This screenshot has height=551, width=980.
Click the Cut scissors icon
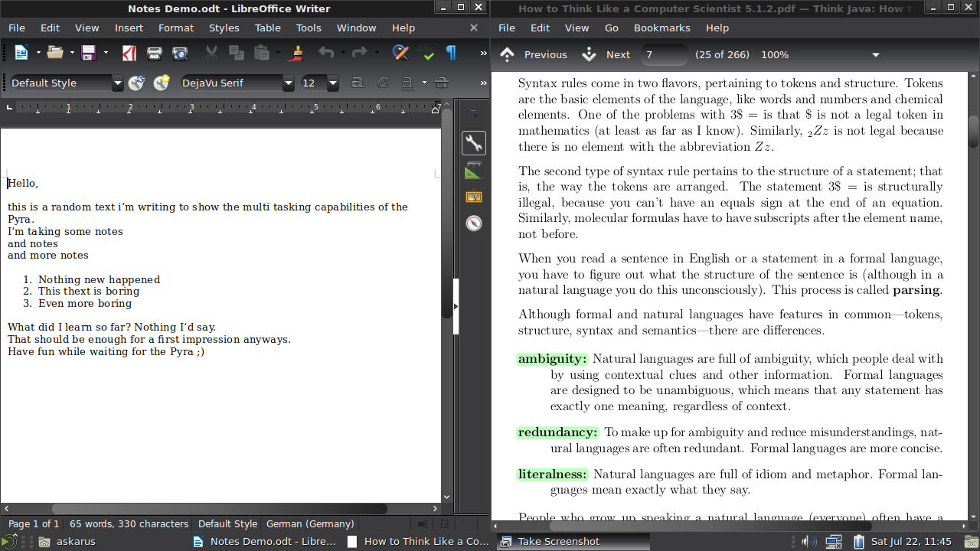click(x=211, y=53)
